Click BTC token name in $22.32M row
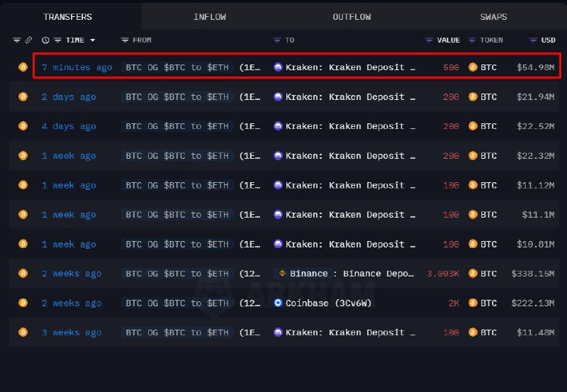 pyautogui.click(x=488, y=156)
